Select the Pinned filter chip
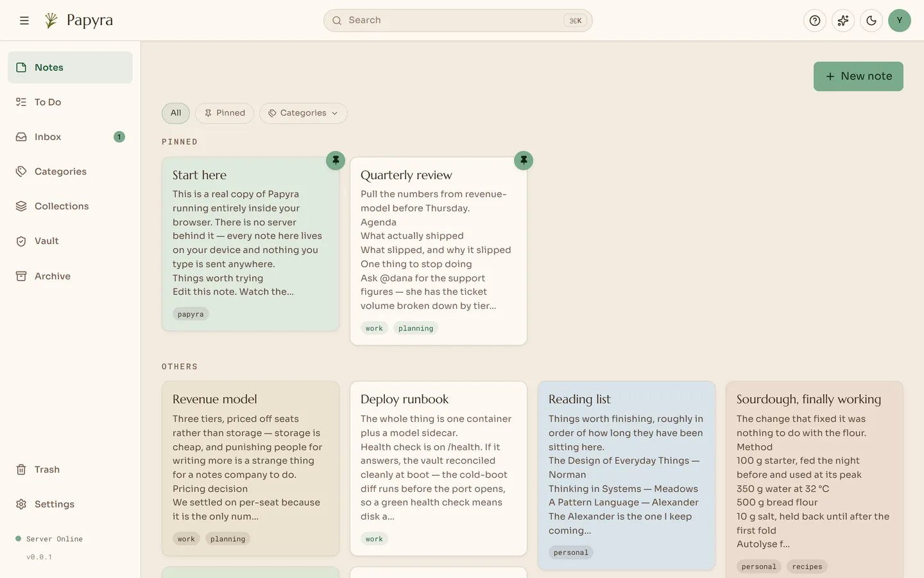The image size is (924, 578). (225, 113)
